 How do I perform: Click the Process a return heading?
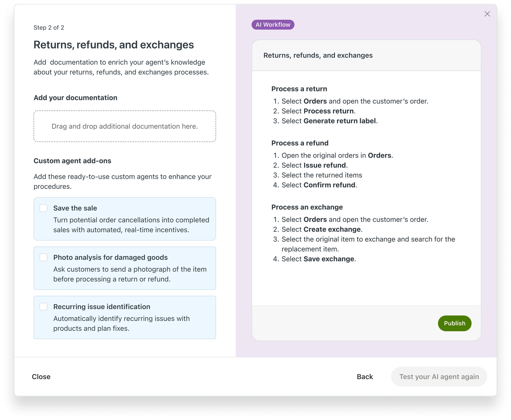pos(299,89)
